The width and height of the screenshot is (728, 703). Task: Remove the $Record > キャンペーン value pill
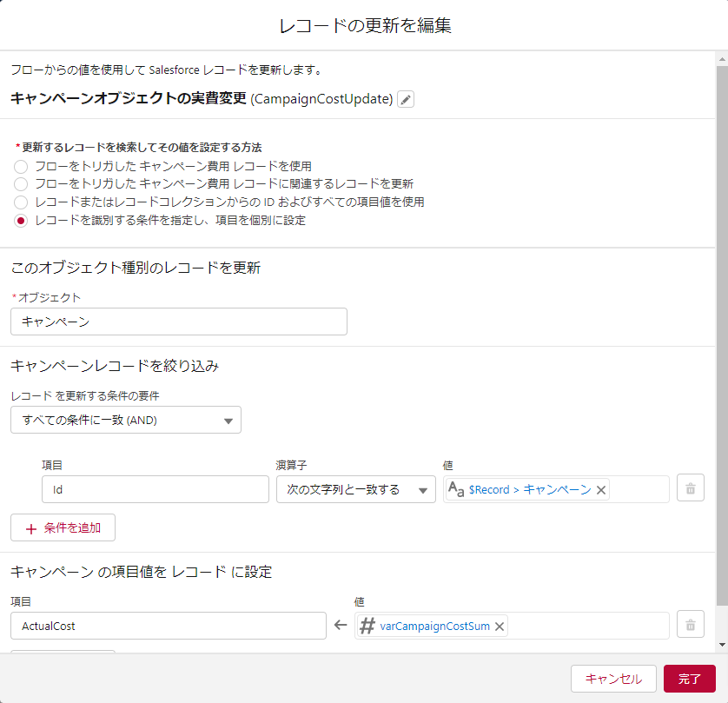coord(600,489)
